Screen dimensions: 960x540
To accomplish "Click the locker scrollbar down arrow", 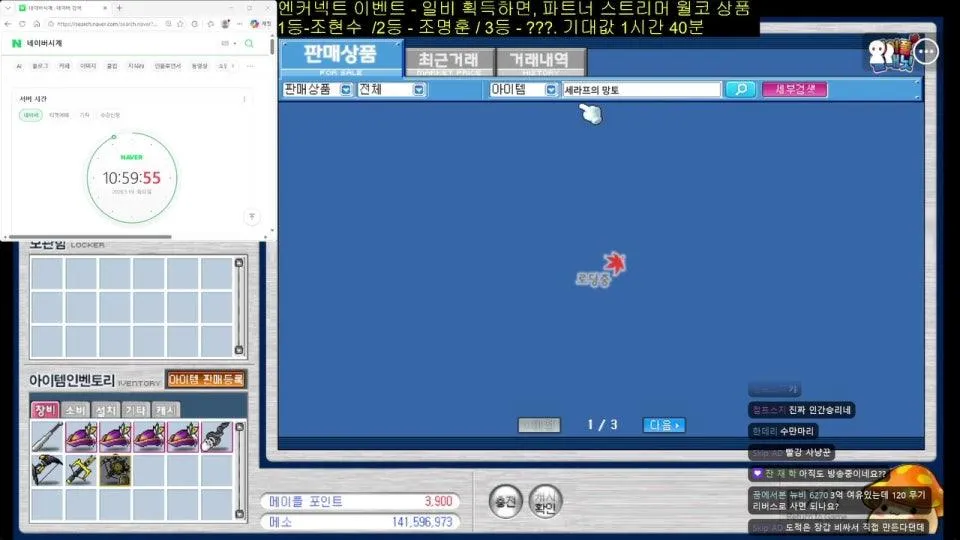I will [239, 350].
